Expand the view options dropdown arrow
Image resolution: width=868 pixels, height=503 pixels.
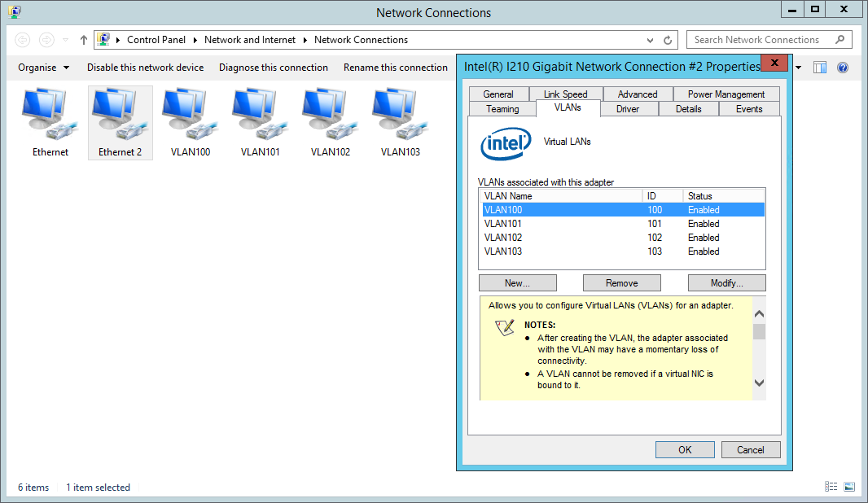coord(798,68)
